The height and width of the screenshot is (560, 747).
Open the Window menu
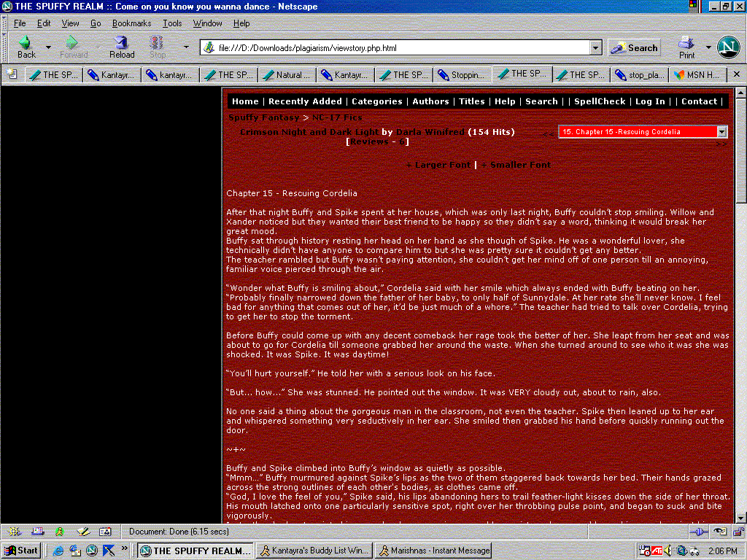207,23
